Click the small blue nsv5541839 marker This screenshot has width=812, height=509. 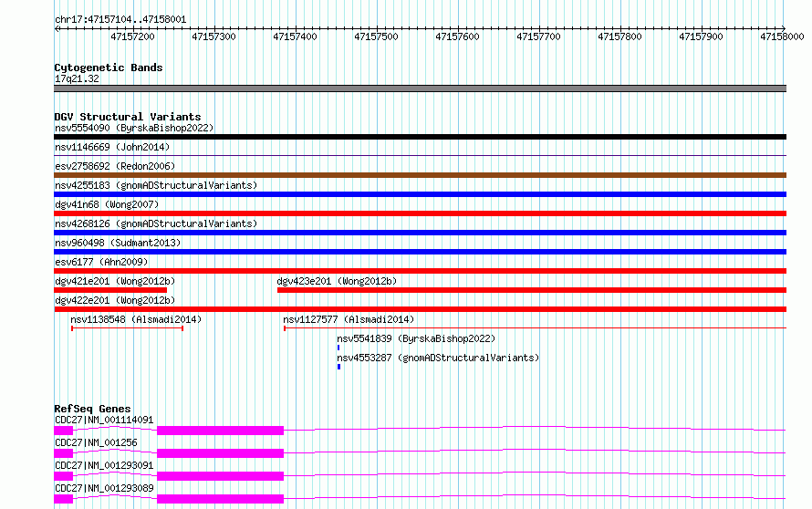pyautogui.click(x=338, y=348)
